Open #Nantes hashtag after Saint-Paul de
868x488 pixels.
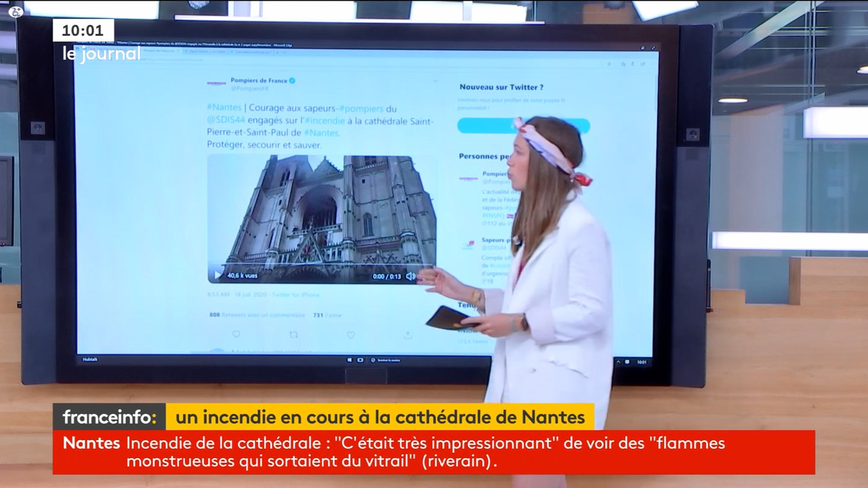pos(321,133)
